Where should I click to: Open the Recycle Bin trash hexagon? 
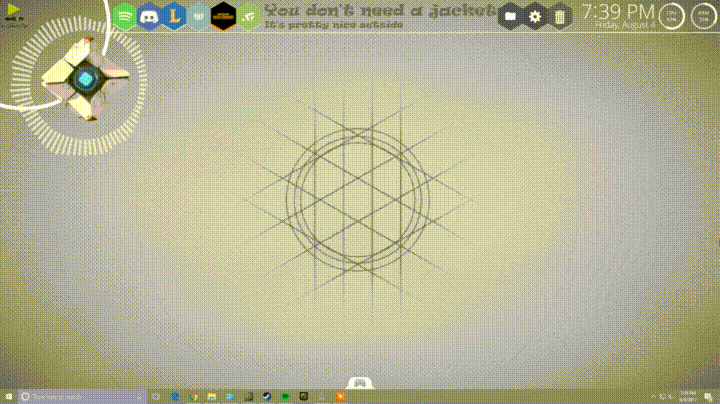click(559, 16)
